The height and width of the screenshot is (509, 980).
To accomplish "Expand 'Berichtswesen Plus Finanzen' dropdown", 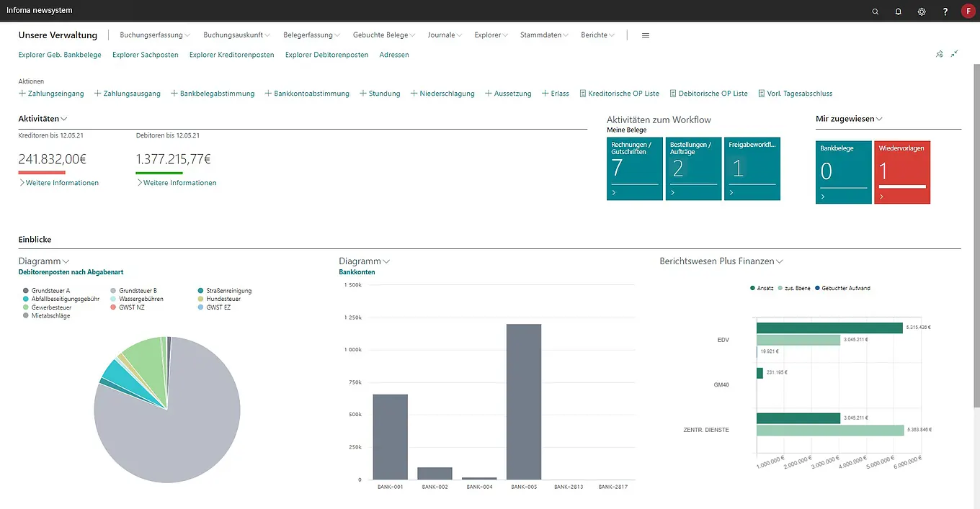I will pyautogui.click(x=779, y=262).
